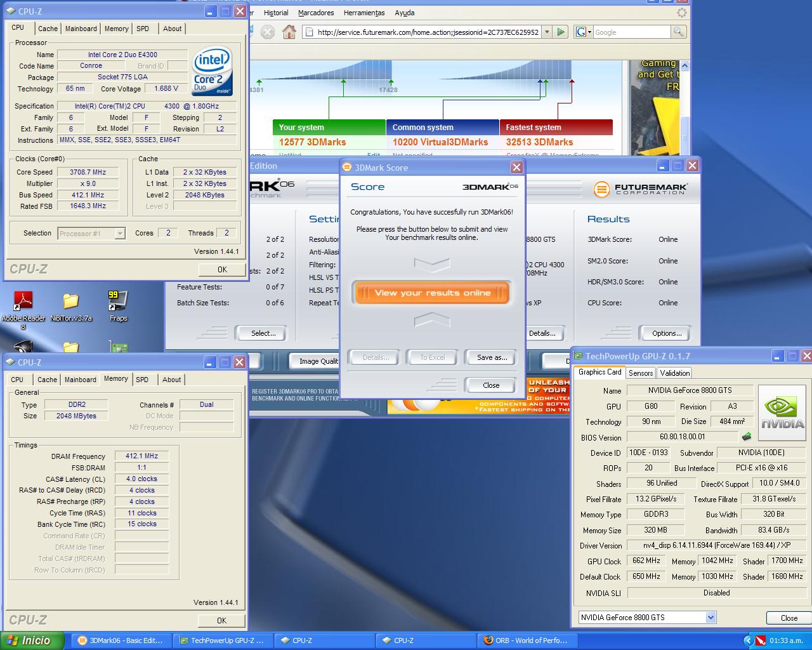This screenshot has width=812, height=650.
Task: Click the GPU Clock 662 MHz field
Action: (646, 560)
